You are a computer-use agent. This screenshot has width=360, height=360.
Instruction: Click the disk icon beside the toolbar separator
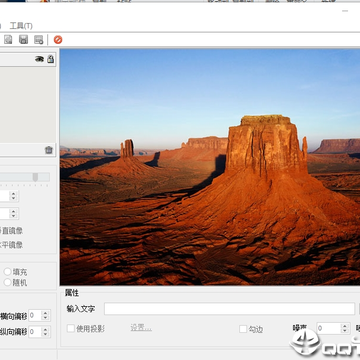39,40
